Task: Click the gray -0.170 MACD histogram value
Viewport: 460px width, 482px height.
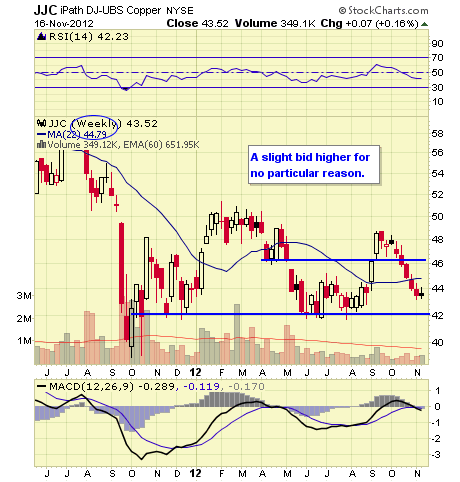Action: coord(247,387)
